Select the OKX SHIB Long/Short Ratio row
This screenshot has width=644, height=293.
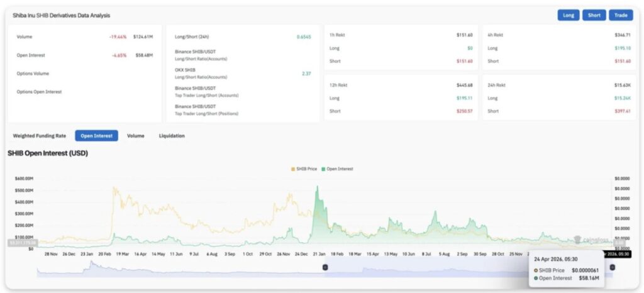[201, 73]
